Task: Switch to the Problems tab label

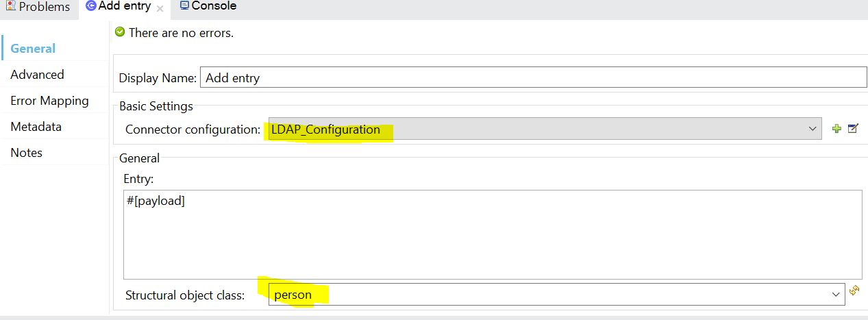Action: [x=44, y=7]
